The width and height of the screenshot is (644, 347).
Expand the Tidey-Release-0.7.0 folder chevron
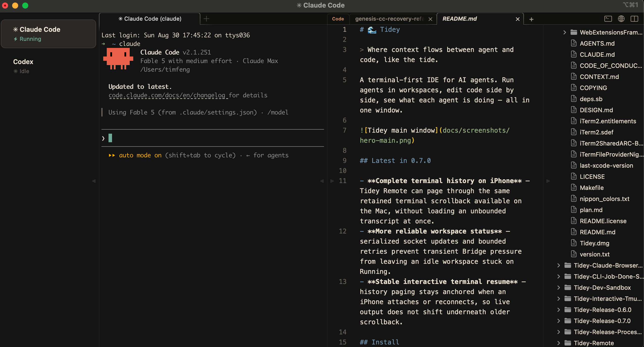(x=559, y=321)
